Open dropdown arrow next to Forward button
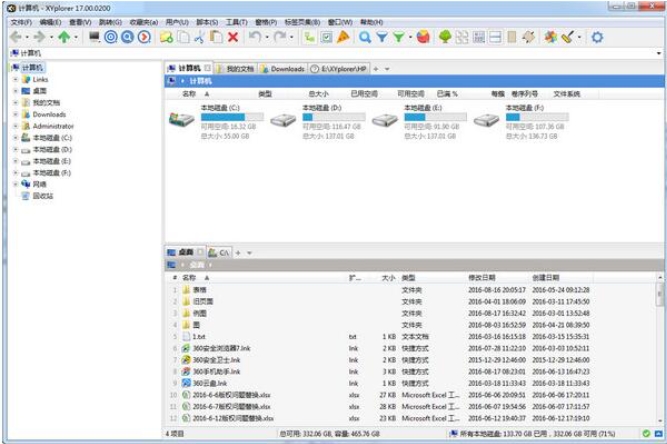 coord(51,37)
